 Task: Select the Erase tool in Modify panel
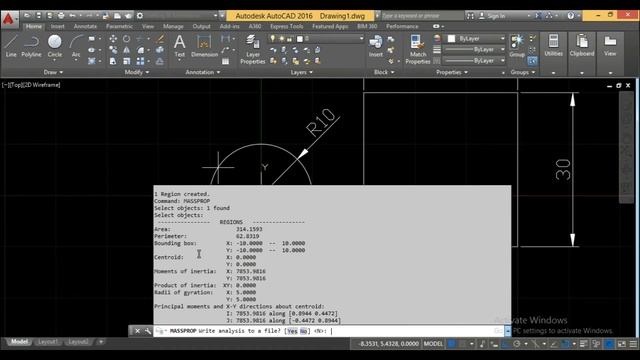coord(160,39)
